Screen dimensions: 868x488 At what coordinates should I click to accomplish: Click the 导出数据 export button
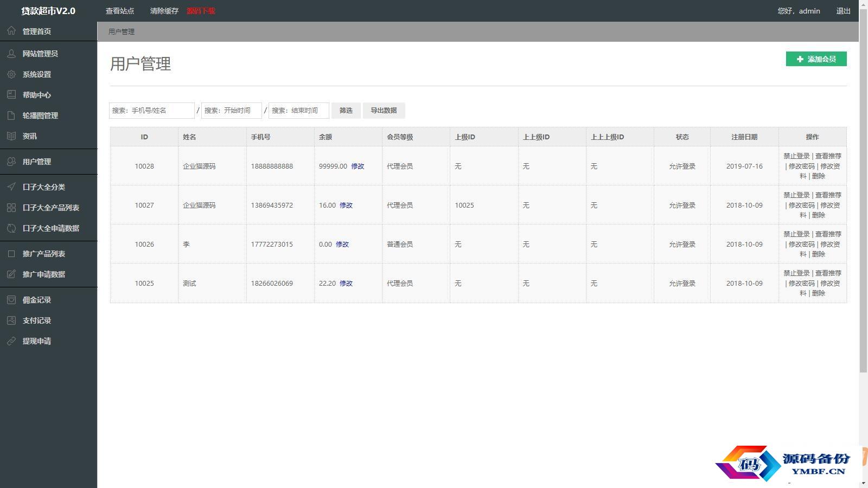pos(384,111)
